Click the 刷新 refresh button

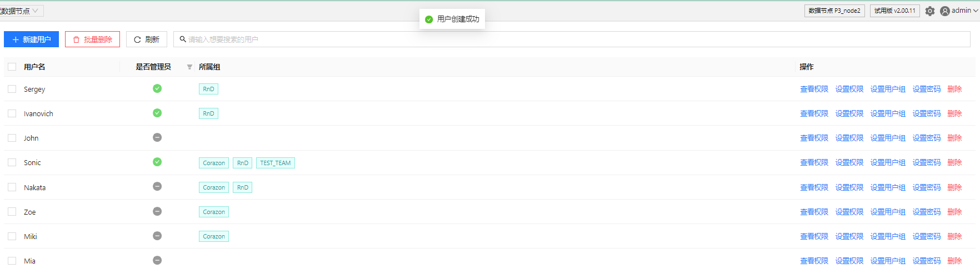tap(147, 39)
